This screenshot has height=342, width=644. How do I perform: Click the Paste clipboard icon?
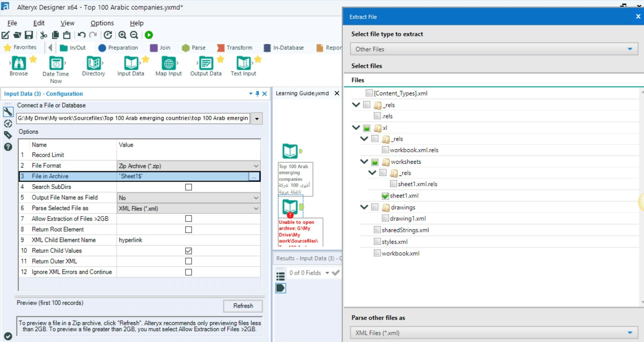click(67, 35)
